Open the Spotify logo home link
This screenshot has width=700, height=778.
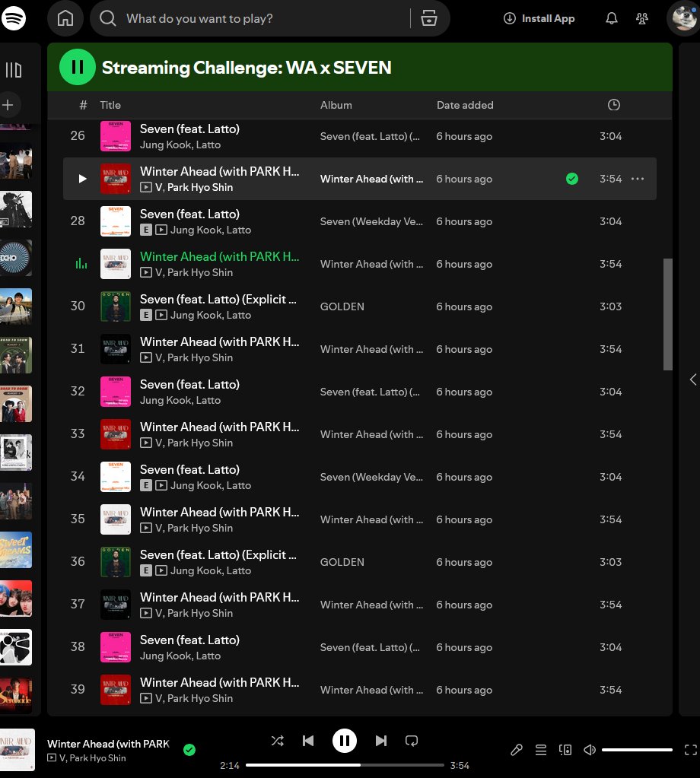point(14,18)
